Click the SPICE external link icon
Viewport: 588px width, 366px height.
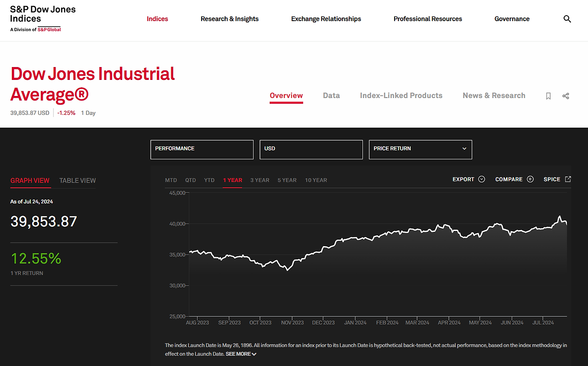click(x=568, y=179)
